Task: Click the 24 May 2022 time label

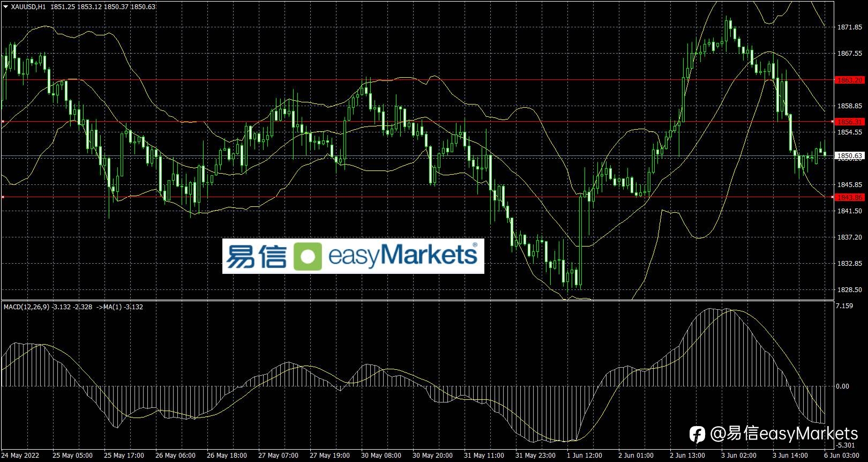Action: (x=21, y=456)
